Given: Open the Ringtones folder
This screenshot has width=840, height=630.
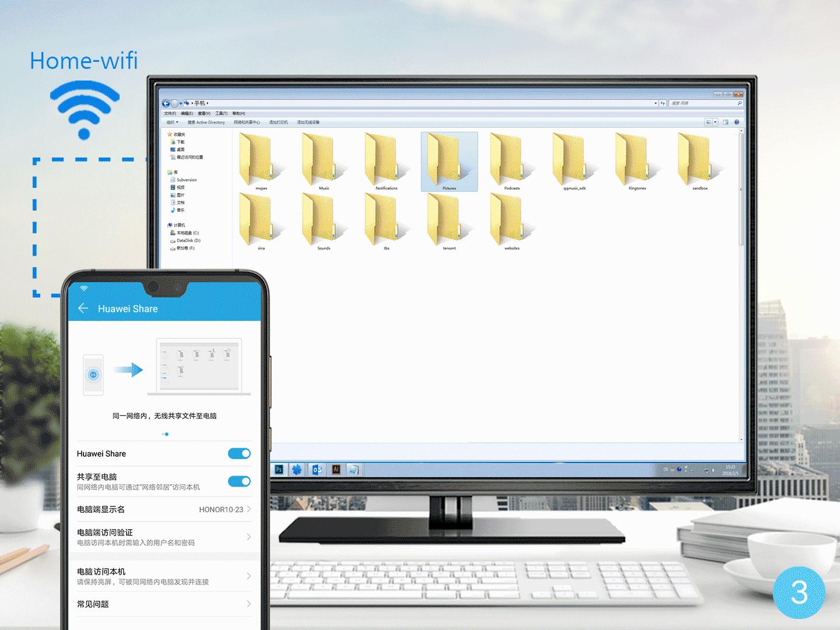Looking at the screenshot, I should pos(637,161).
